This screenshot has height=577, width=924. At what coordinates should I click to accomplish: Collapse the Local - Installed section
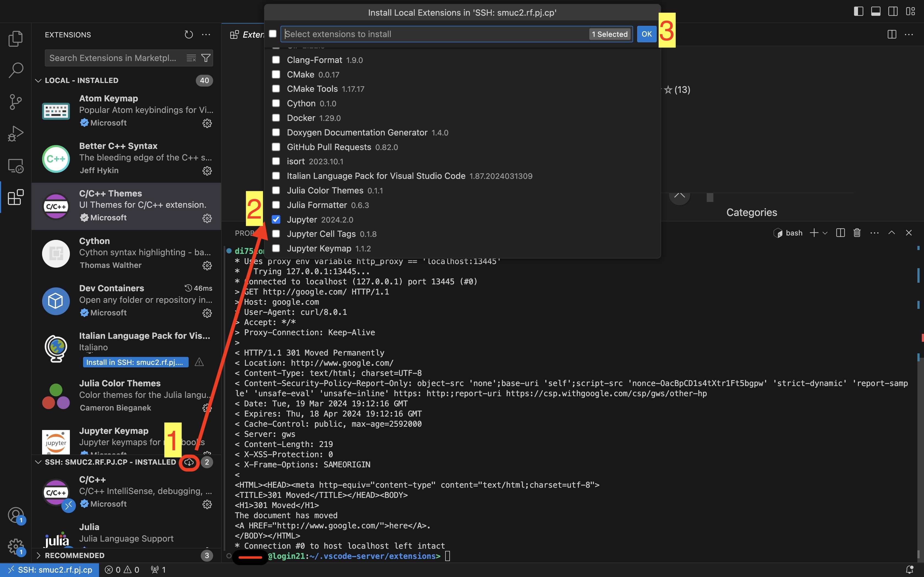(38, 81)
